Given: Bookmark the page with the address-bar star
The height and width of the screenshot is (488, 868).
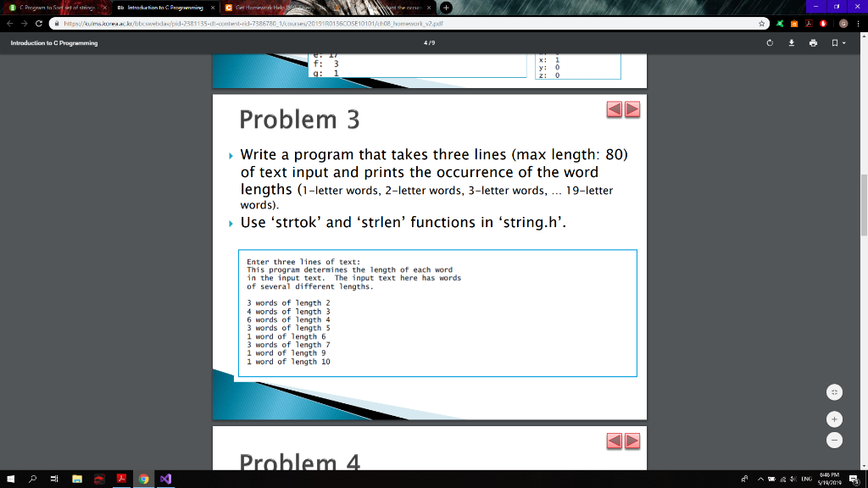Looking at the screenshot, I should point(762,25).
